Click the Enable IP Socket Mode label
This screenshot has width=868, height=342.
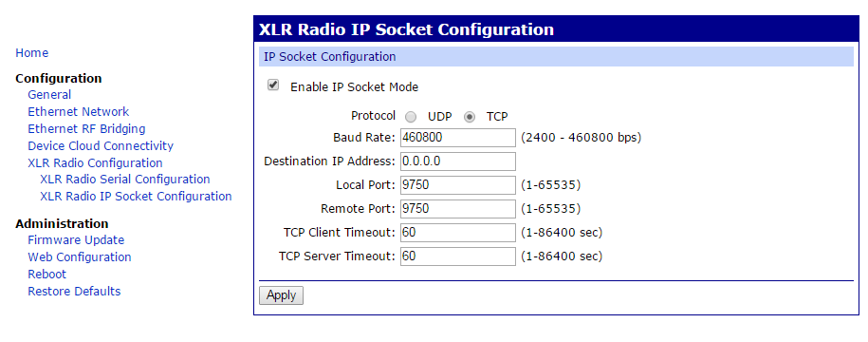[354, 87]
